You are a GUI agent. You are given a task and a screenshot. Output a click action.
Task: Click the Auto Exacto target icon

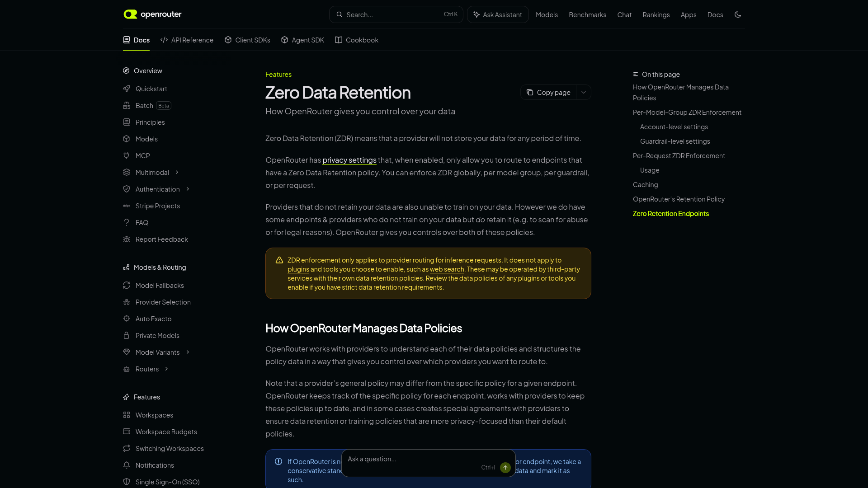127,319
